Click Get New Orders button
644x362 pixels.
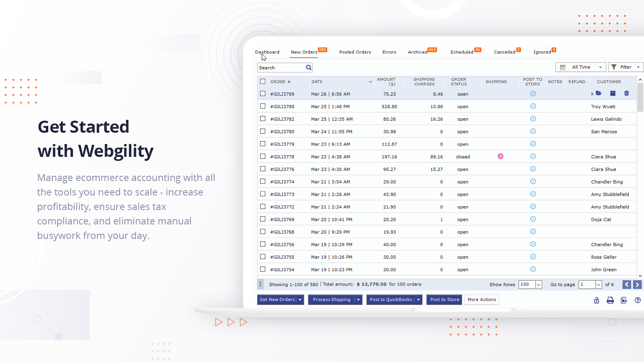[x=277, y=300]
